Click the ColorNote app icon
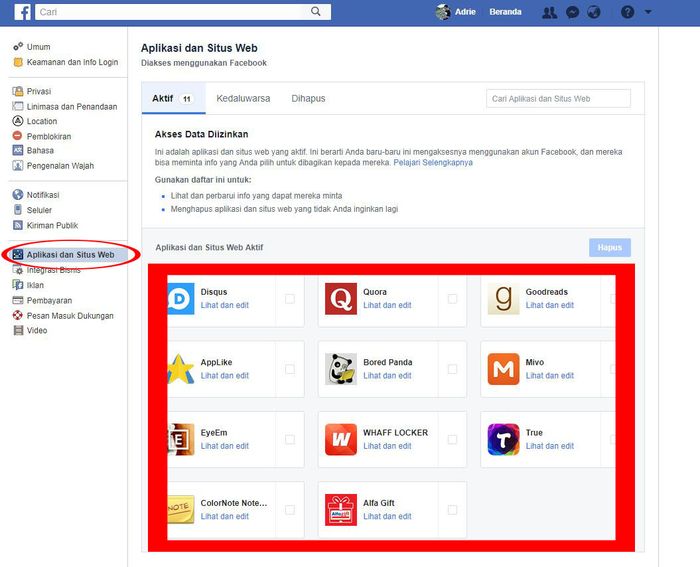The height and width of the screenshot is (567, 700). click(181, 509)
